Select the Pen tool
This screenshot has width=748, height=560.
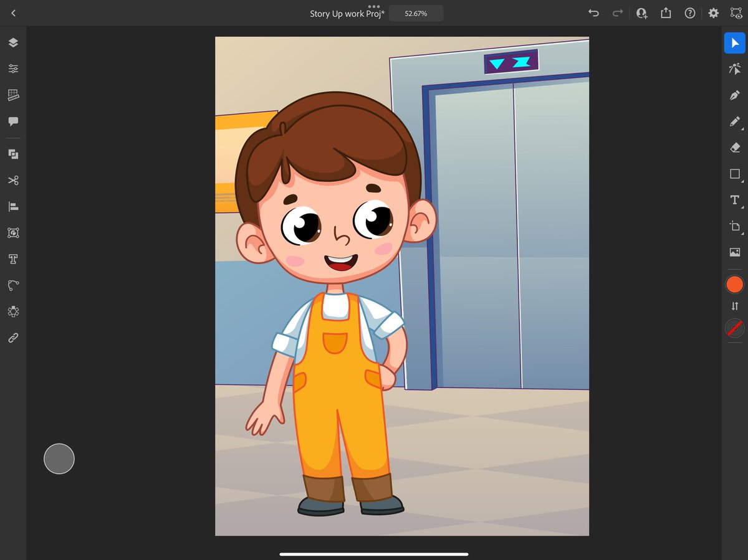click(x=735, y=95)
